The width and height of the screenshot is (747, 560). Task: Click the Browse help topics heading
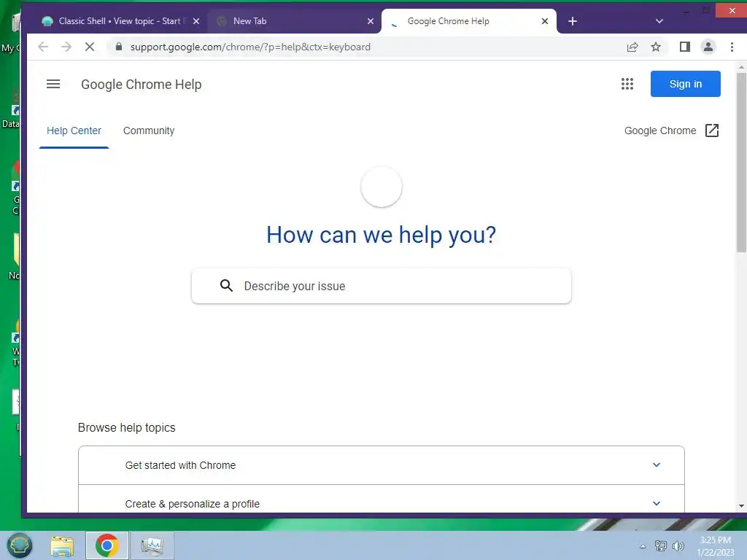pos(127,427)
